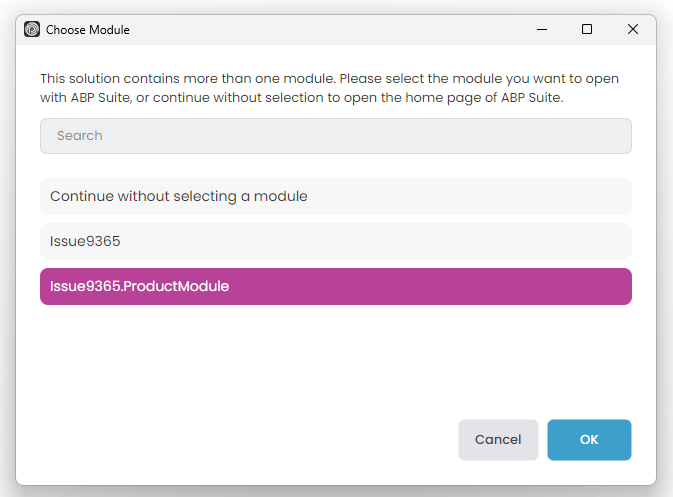Click the Choose Module title text
The width and height of the screenshot is (673, 497).
(88, 30)
